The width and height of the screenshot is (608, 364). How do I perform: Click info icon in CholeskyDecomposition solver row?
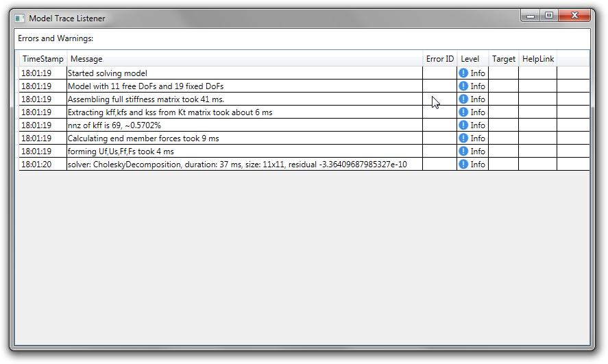tap(463, 165)
